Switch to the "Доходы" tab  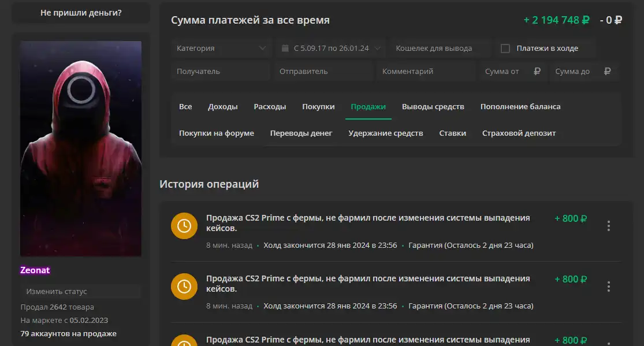(x=222, y=106)
